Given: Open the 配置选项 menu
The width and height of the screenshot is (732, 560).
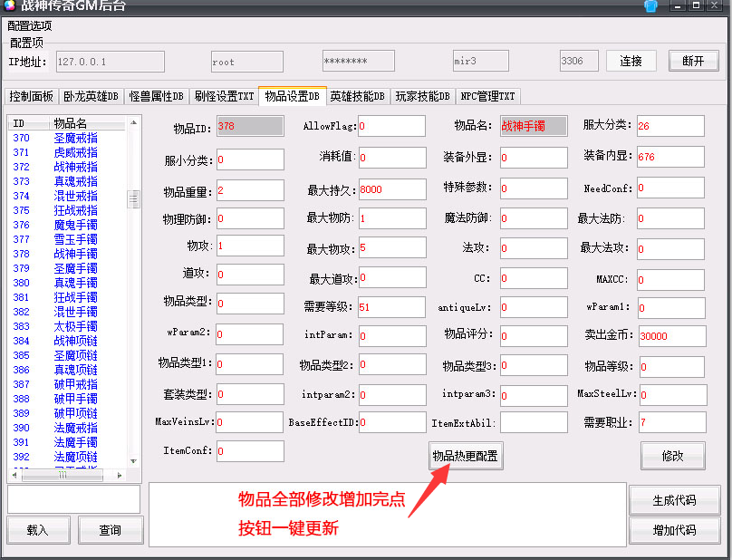Looking at the screenshot, I should pyautogui.click(x=30, y=25).
